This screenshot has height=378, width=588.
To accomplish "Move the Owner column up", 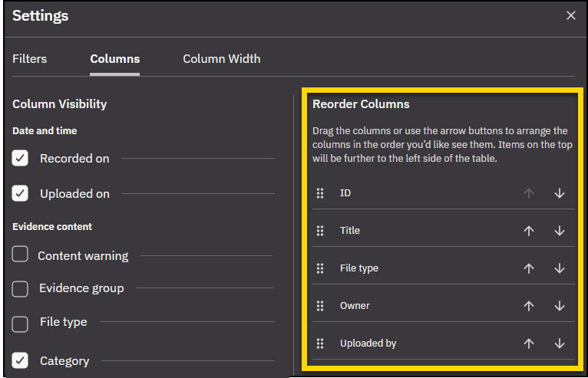I will [528, 306].
